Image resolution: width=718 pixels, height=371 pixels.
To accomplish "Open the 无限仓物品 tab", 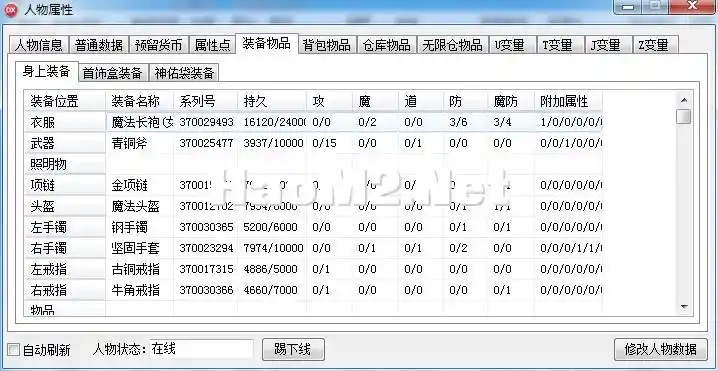I will tap(452, 45).
